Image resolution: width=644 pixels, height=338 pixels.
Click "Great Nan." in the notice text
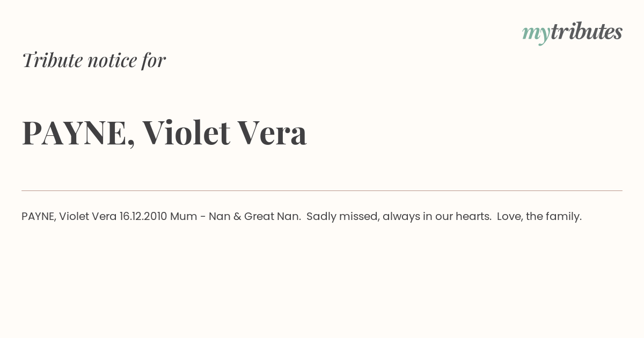pos(273,216)
